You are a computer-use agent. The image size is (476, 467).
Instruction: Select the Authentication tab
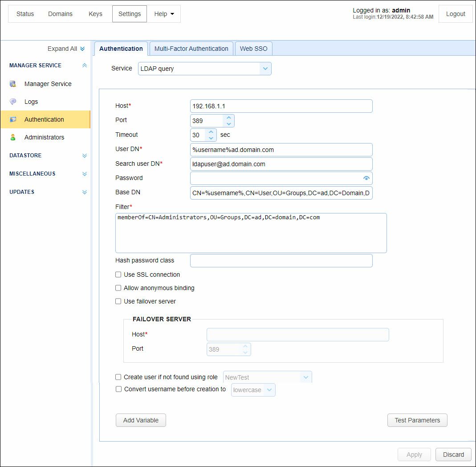click(121, 49)
